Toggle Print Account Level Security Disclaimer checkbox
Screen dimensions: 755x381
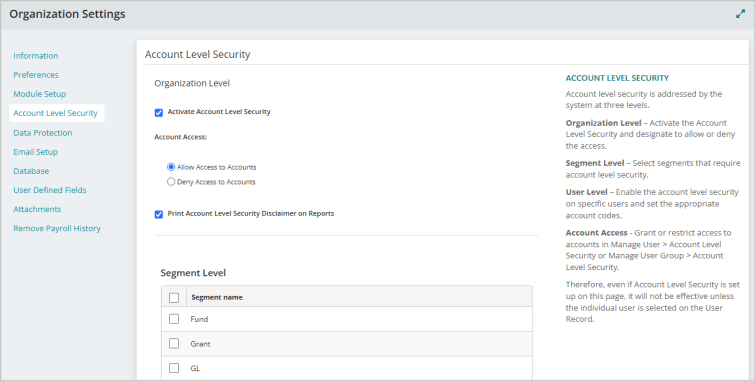coord(158,214)
